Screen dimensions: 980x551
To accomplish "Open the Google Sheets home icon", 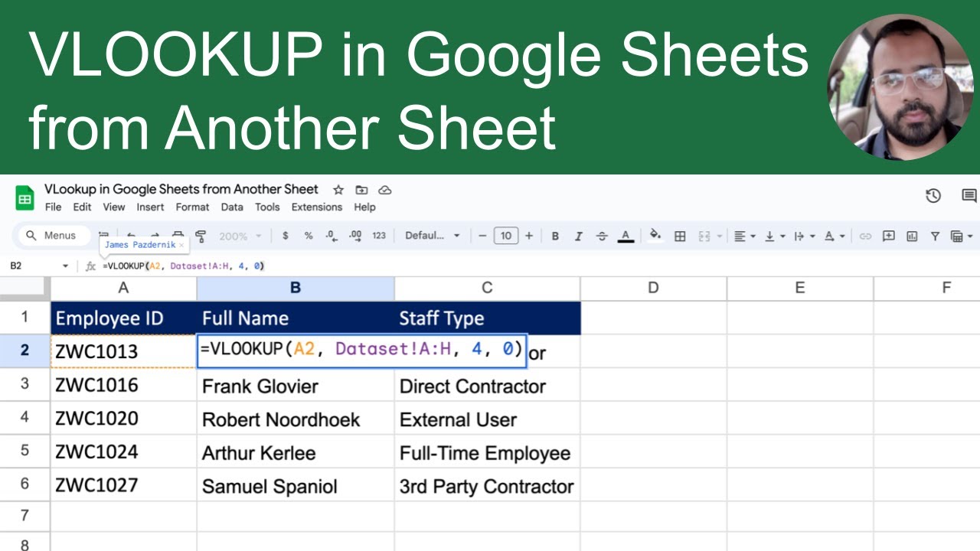I will [x=24, y=198].
